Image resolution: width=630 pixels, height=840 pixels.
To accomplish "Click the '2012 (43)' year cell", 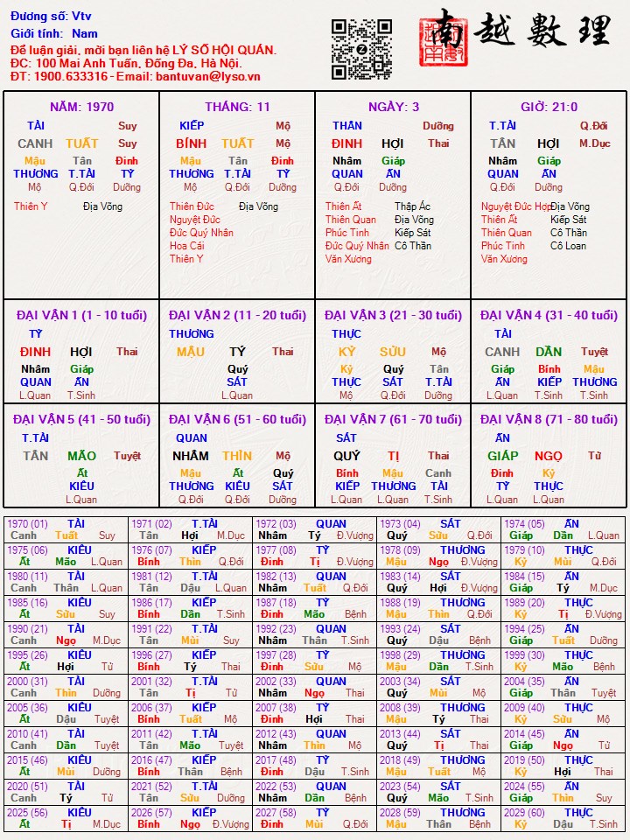I will pos(315,740).
